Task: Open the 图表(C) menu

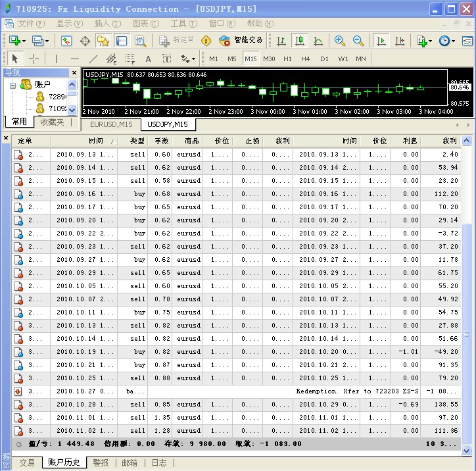Action: (146, 24)
